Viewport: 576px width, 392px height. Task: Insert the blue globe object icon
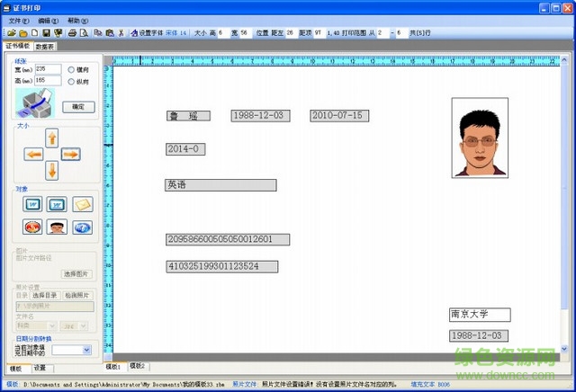[82, 227]
